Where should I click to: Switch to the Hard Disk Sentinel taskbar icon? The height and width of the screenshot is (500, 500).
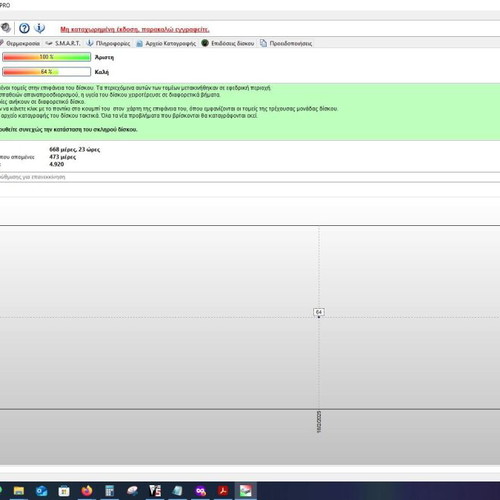pos(246,491)
